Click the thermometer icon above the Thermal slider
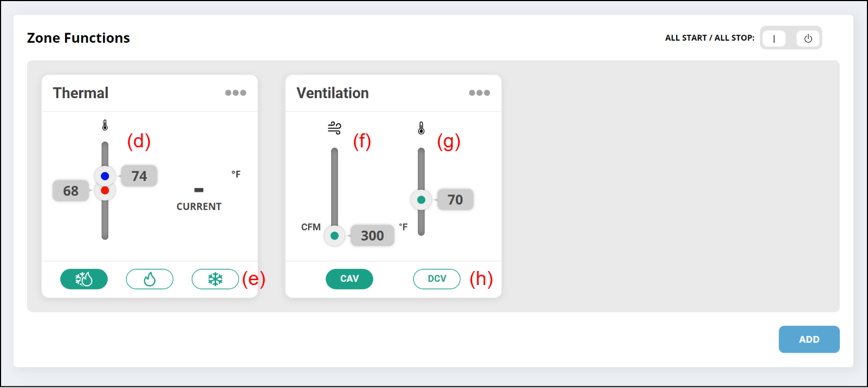This screenshot has width=868, height=388. tap(105, 125)
